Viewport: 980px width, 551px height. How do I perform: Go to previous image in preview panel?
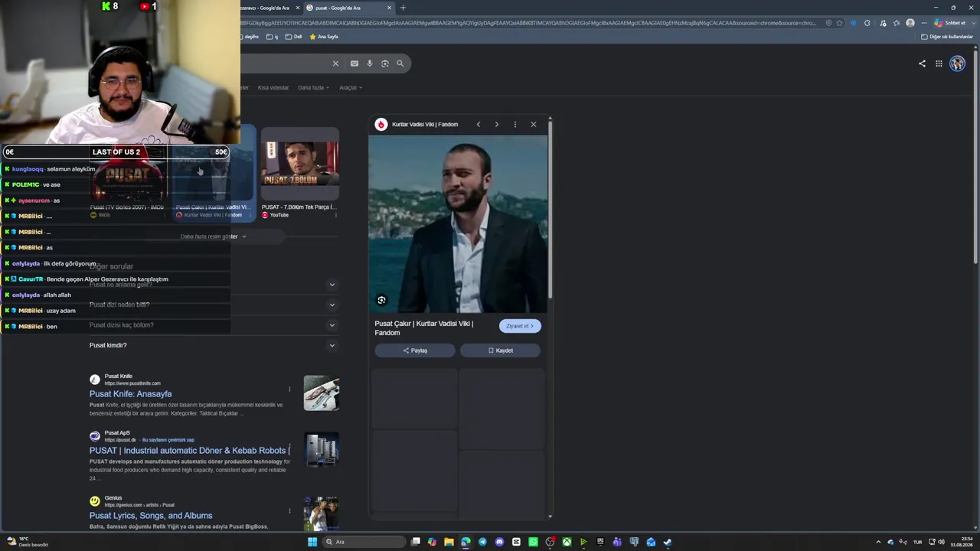point(479,124)
